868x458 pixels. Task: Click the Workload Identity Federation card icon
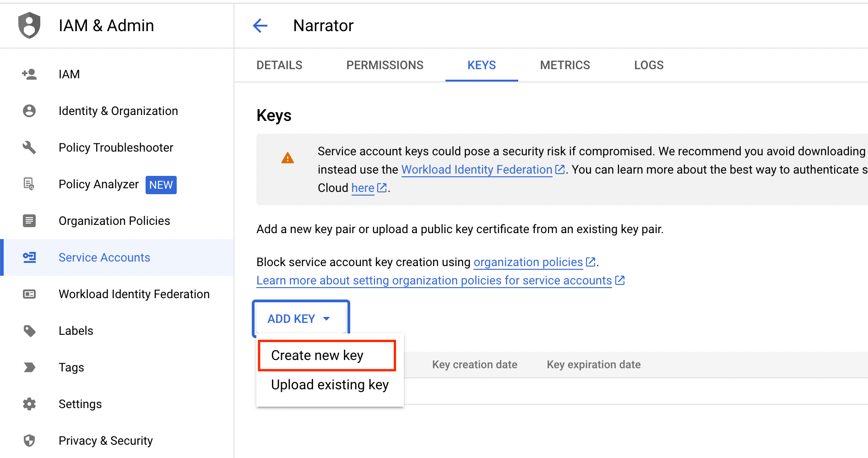29,294
